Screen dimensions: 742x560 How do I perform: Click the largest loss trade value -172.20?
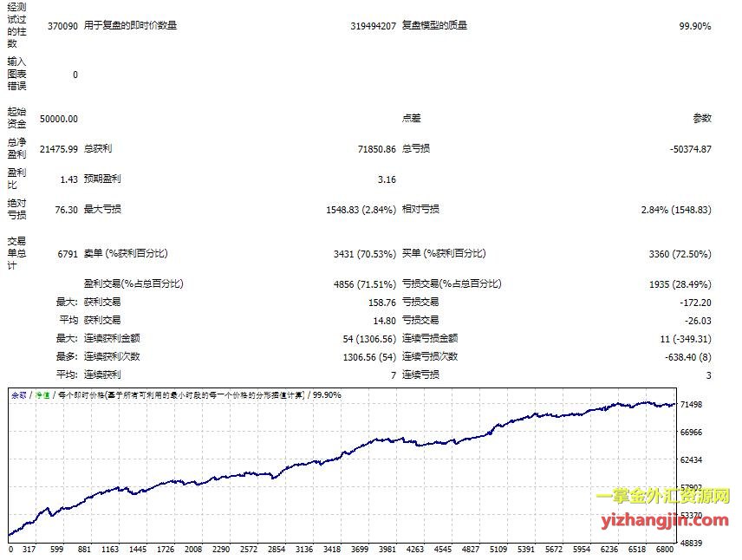[x=695, y=303]
